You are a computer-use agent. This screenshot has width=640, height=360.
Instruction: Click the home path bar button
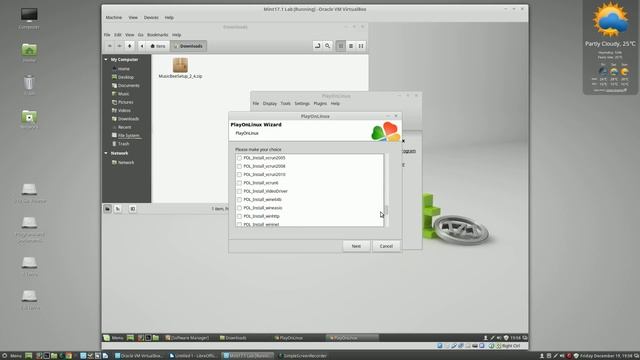158,46
